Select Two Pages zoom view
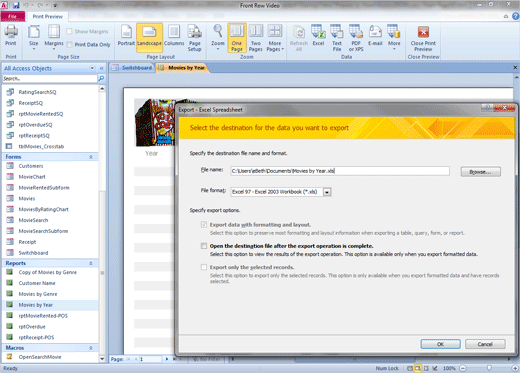Screen dimensions: 520x373 pyautogui.click(x=256, y=38)
